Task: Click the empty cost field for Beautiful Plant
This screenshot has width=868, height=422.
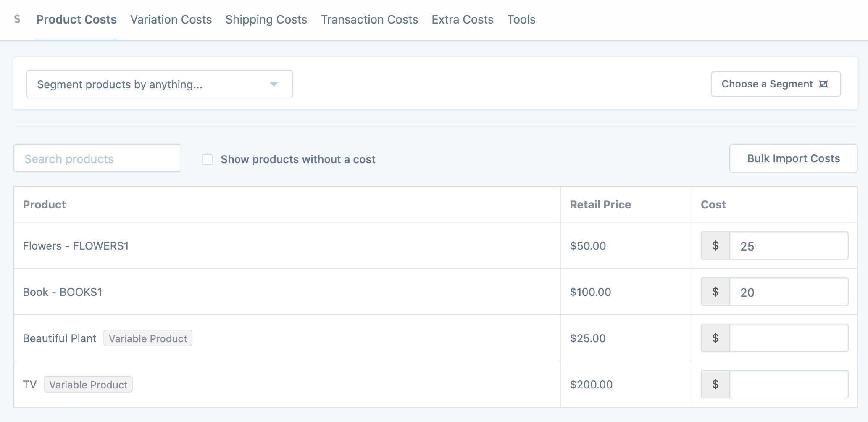Action: [789, 338]
